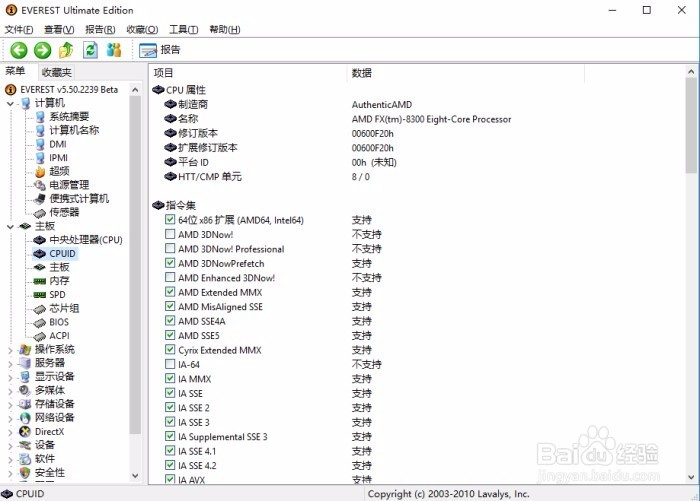The width and height of the screenshot is (700, 501).
Task: Click the 安全性 shield icon
Action: click(x=25, y=473)
